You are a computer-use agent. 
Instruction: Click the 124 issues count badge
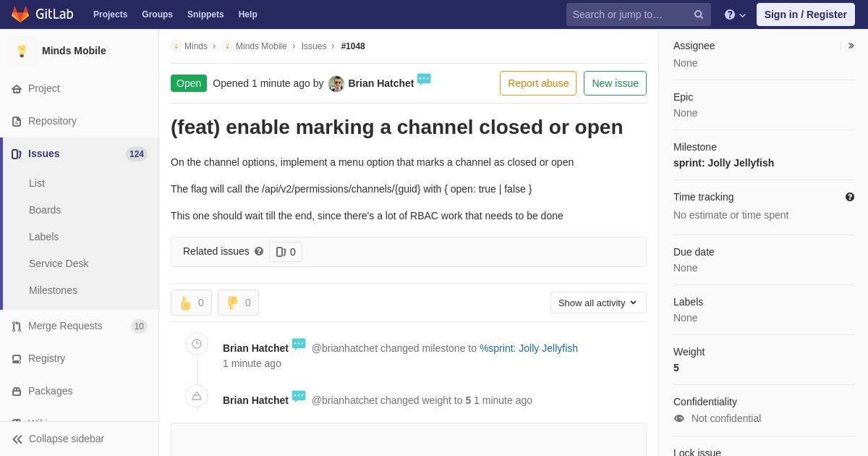137,154
